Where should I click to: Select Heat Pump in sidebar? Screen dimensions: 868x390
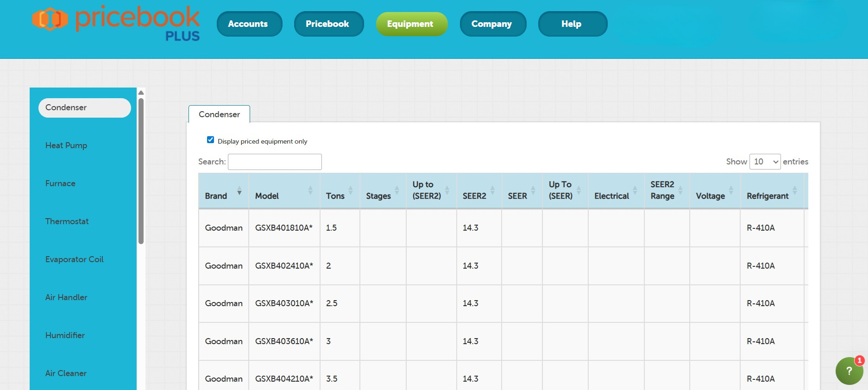click(x=66, y=145)
